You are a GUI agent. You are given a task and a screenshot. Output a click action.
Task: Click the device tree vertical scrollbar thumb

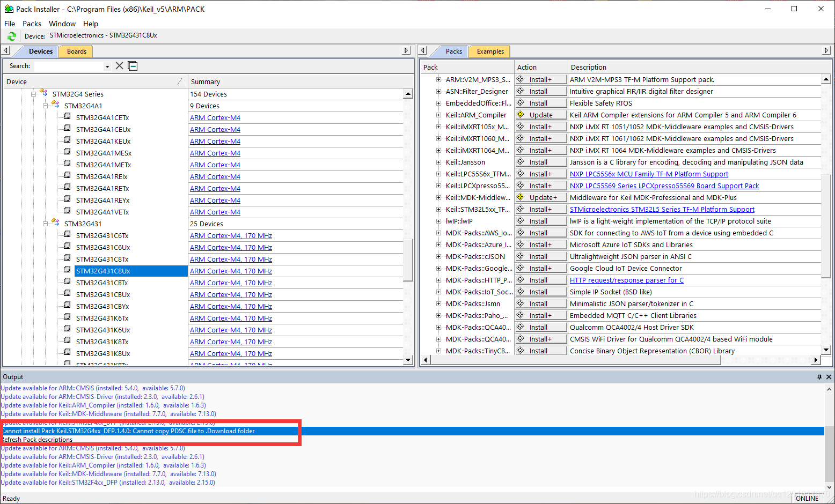(x=408, y=260)
